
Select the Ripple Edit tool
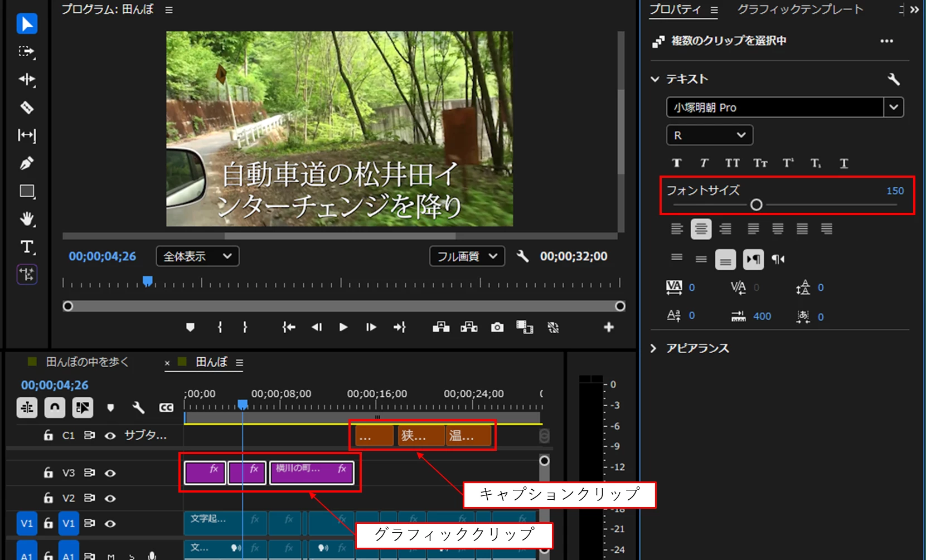pos(27,80)
